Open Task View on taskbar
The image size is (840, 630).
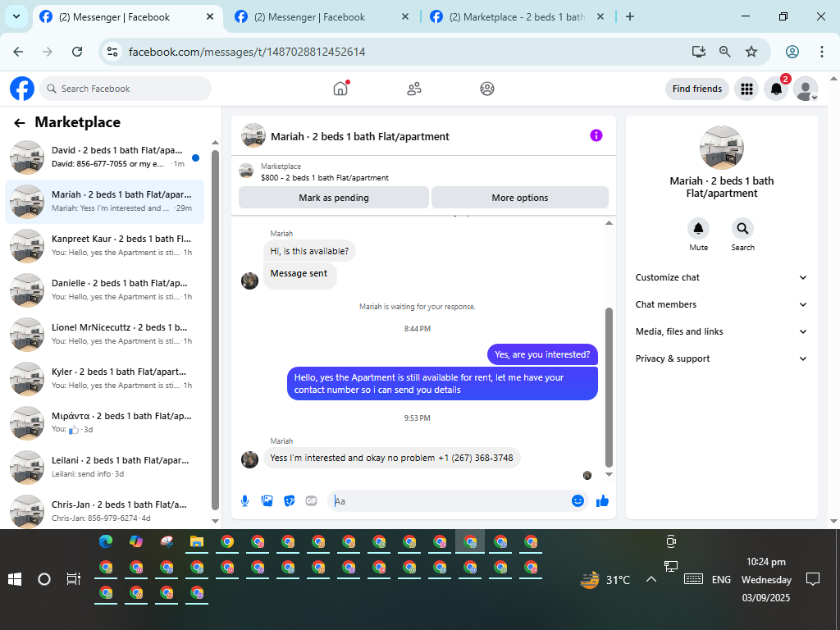73,579
